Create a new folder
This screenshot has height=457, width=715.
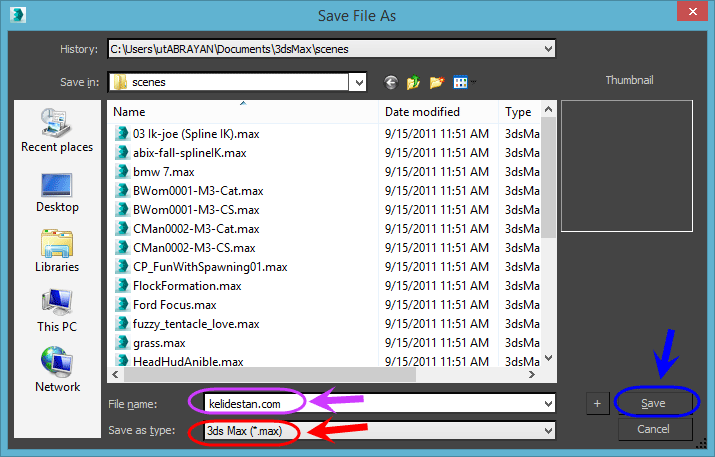[x=436, y=82]
